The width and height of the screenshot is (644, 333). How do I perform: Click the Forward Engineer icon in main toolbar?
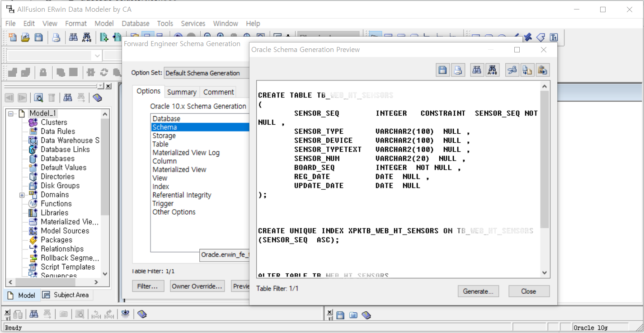coord(104,38)
